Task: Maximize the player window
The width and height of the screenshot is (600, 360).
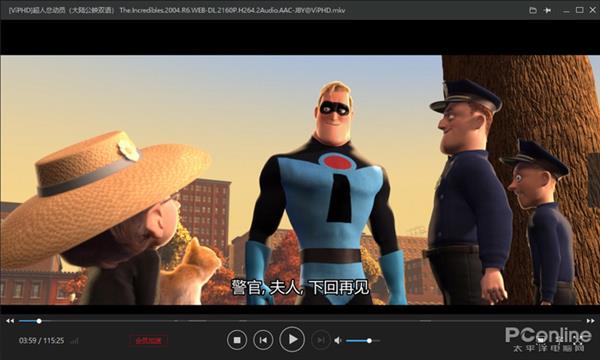Action: coord(580,10)
